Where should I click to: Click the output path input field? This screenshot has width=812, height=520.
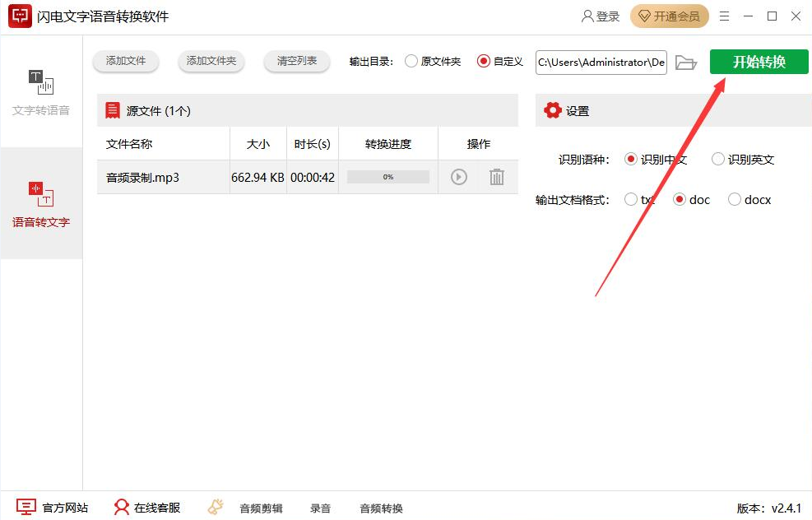click(x=601, y=63)
